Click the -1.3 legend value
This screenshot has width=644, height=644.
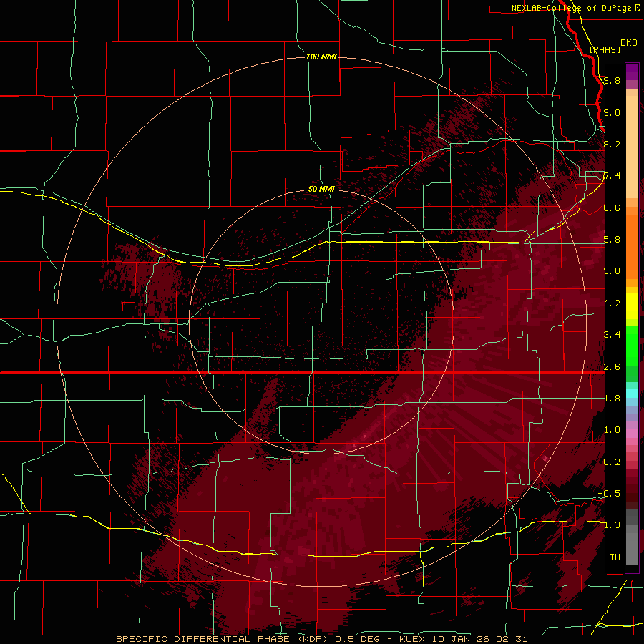point(609,525)
